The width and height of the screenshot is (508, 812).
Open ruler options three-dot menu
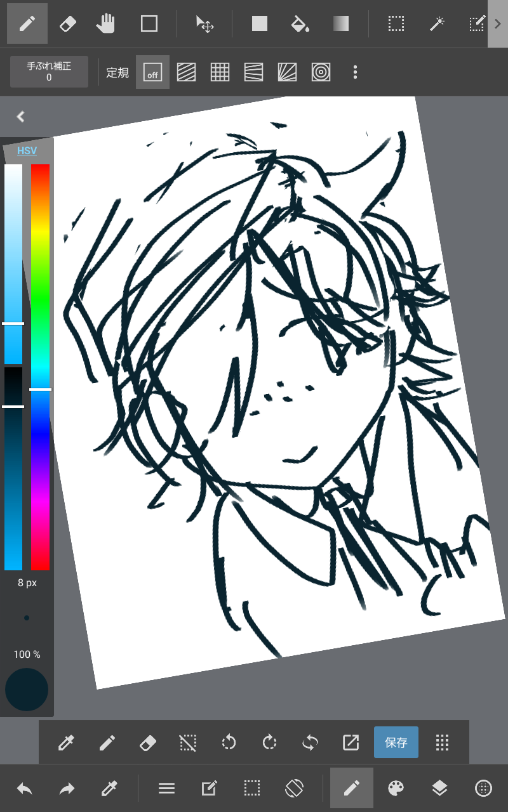pyautogui.click(x=355, y=72)
